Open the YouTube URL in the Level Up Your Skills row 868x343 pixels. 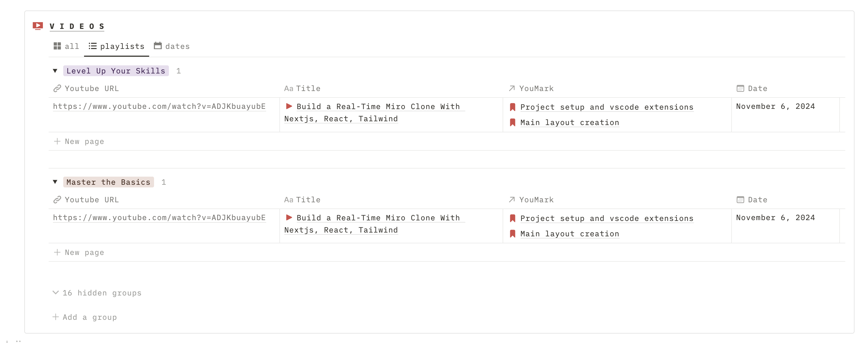(x=159, y=106)
